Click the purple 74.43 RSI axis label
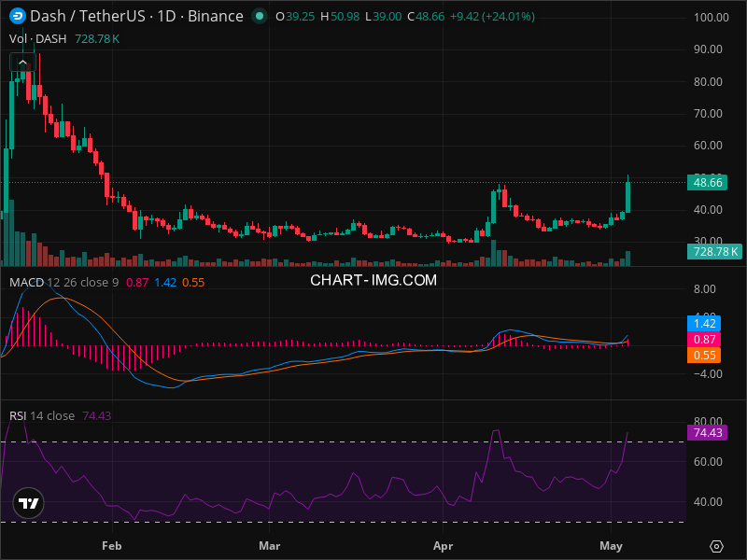Image resolution: width=747 pixels, height=560 pixels. click(707, 432)
